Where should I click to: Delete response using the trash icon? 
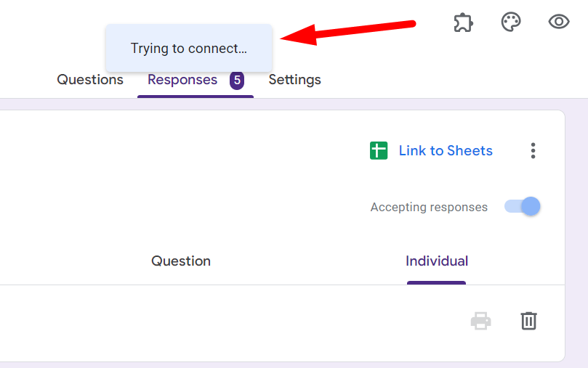click(528, 320)
